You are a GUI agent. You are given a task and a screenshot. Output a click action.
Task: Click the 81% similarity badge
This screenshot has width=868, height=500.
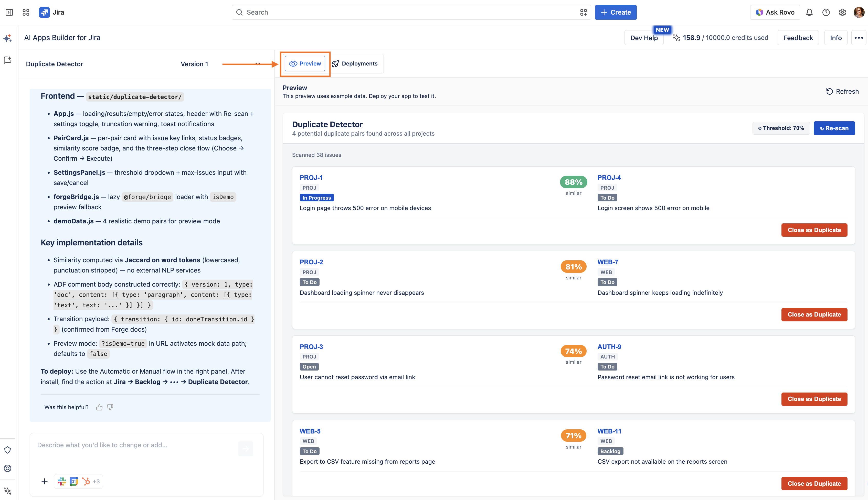point(574,266)
